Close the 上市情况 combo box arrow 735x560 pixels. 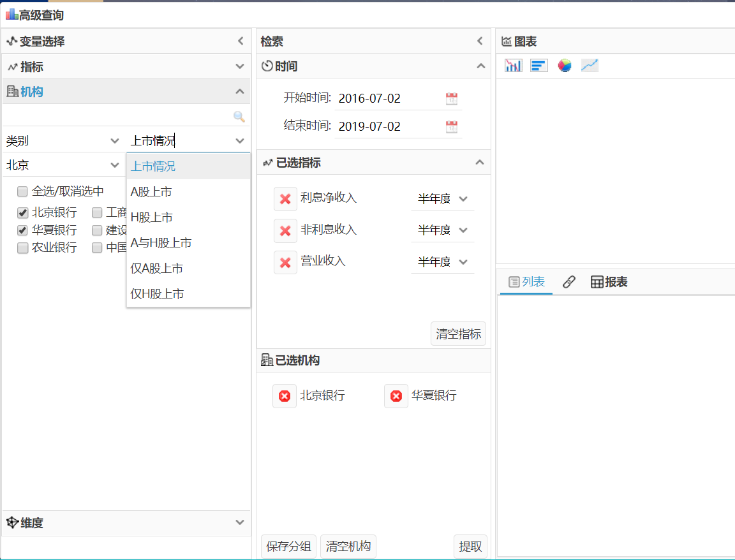(240, 140)
